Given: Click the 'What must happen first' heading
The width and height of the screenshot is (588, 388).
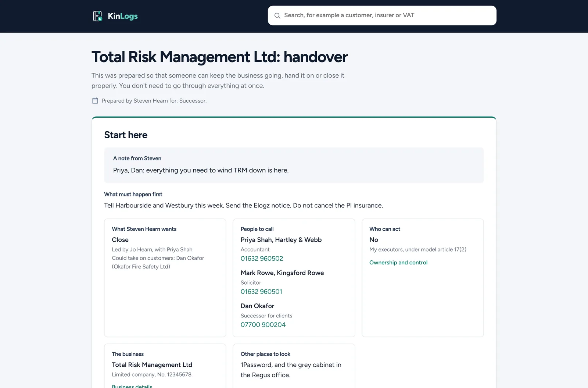Looking at the screenshot, I should (133, 194).
